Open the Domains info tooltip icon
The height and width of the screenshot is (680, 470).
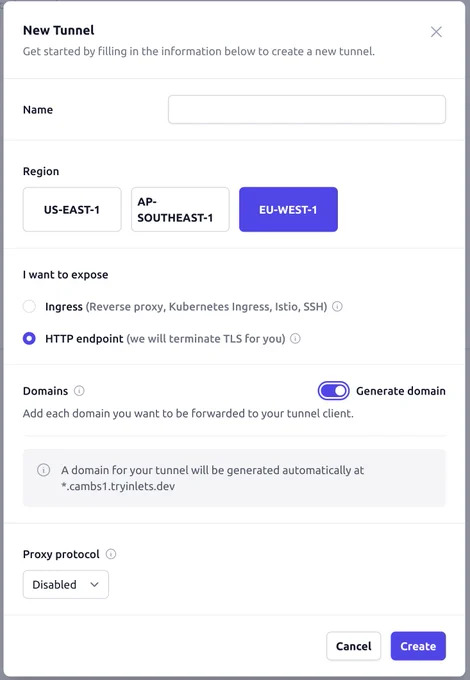click(79, 391)
